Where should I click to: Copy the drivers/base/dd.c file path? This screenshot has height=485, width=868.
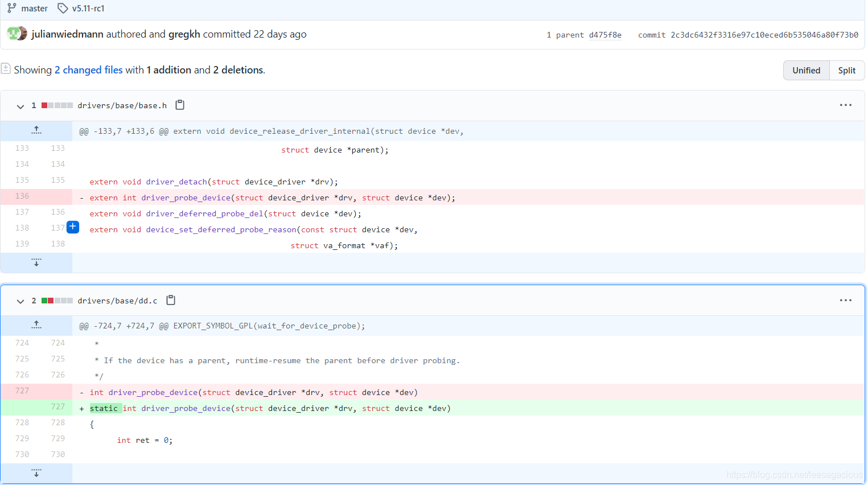click(171, 300)
